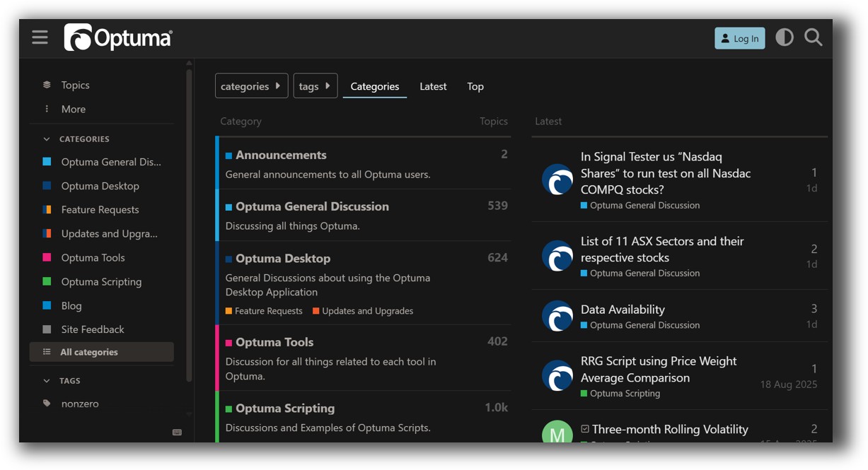Click avatar on Data Availability topic
868x470 pixels.
coord(557,316)
